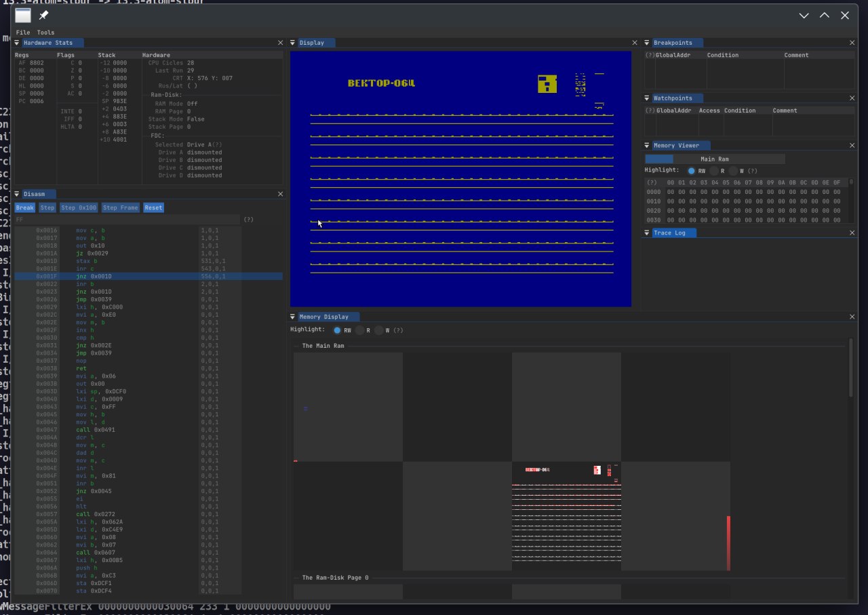
Task: Open the File menu
Action: 23,33
